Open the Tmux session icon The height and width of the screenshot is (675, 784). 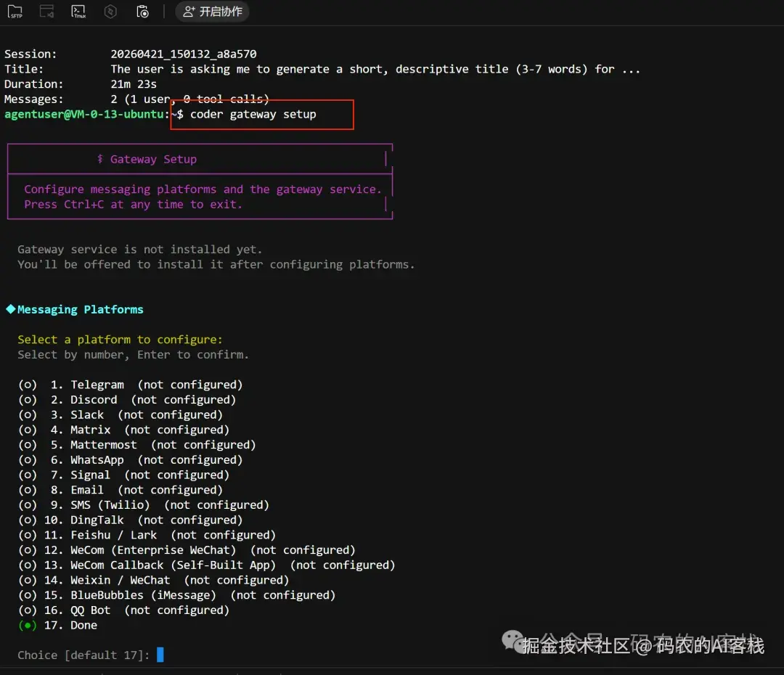click(x=78, y=12)
